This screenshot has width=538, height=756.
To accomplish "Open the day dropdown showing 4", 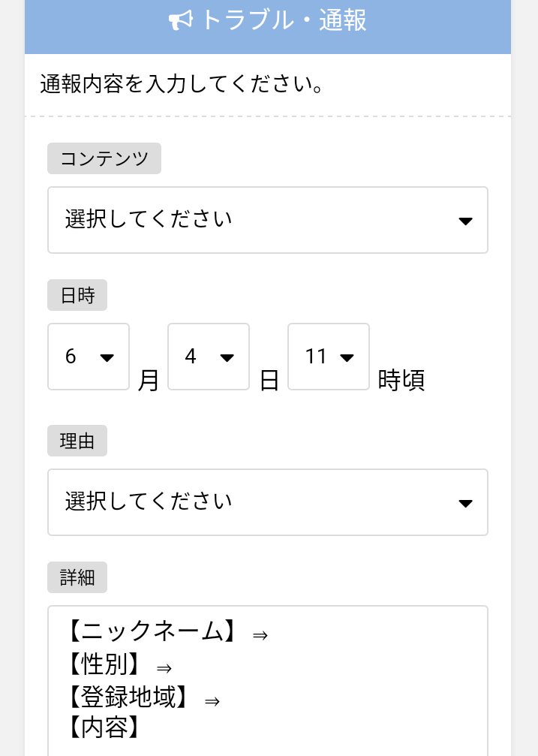I will pyautogui.click(x=209, y=357).
